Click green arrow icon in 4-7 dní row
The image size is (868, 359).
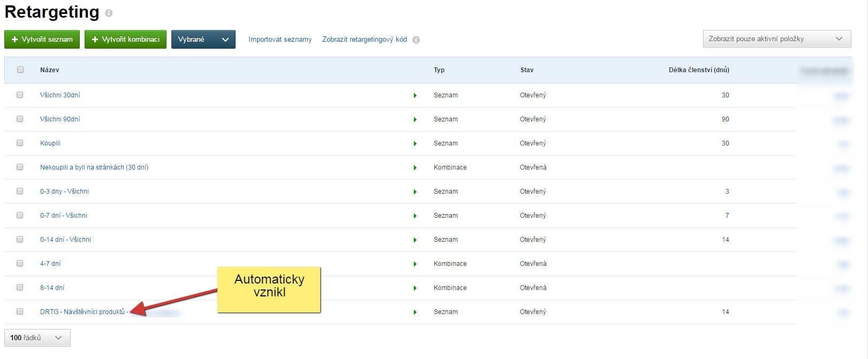[415, 264]
